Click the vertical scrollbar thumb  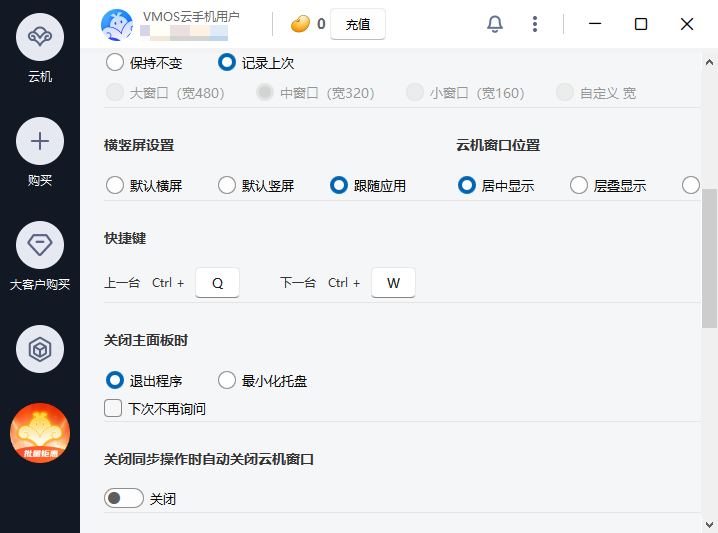pos(709,258)
